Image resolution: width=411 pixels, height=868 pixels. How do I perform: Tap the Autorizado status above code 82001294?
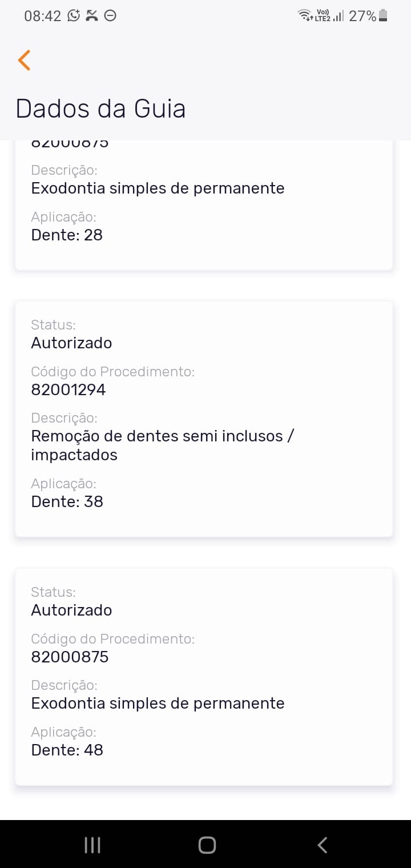(71, 343)
